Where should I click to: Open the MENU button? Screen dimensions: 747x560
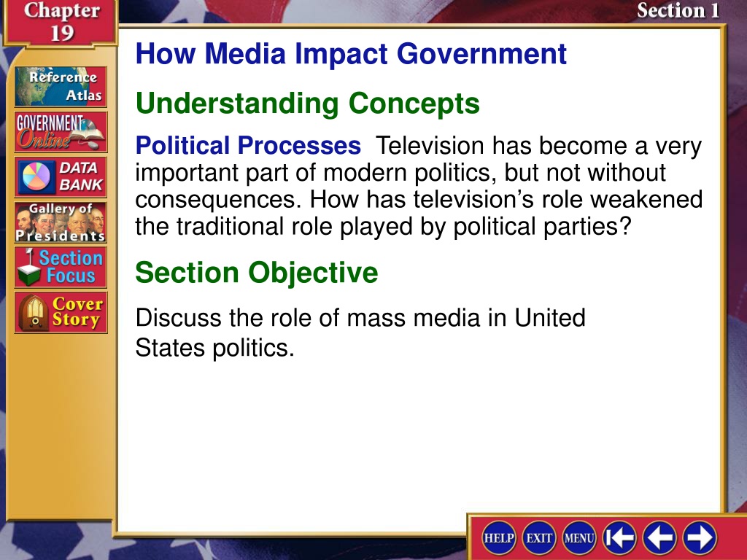pyautogui.click(x=579, y=538)
